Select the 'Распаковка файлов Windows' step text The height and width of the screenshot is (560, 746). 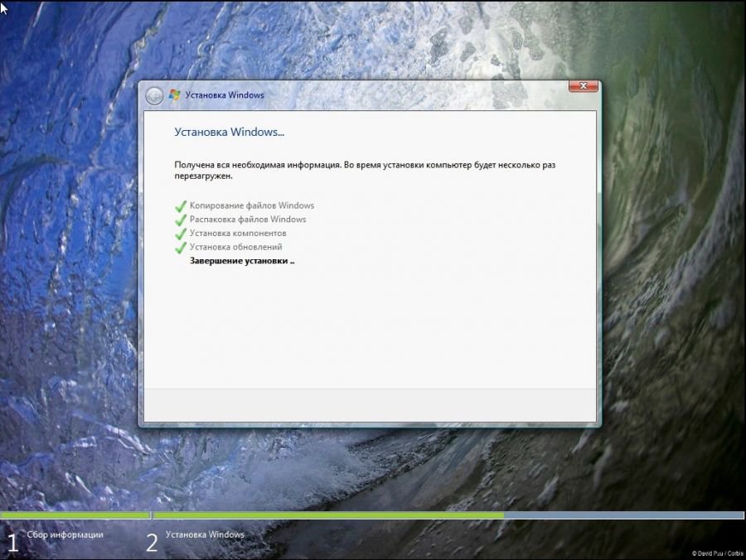click(x=248, y=220)
